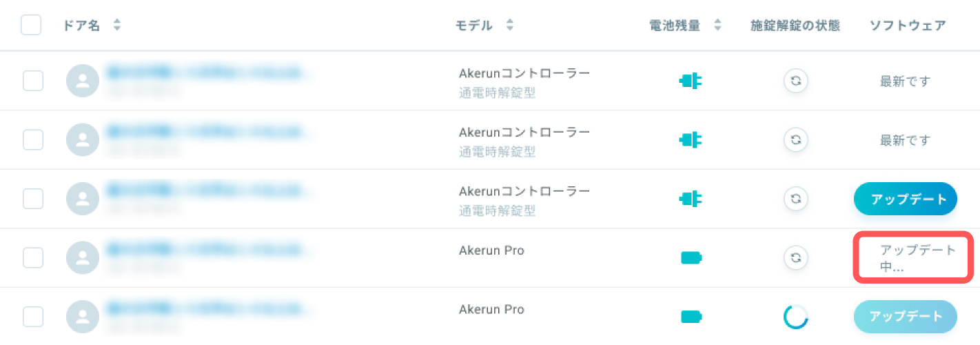Click the battery icon of the updating Akerun Pro row
Screen dimensions: 980x345
tap(691, 258)
